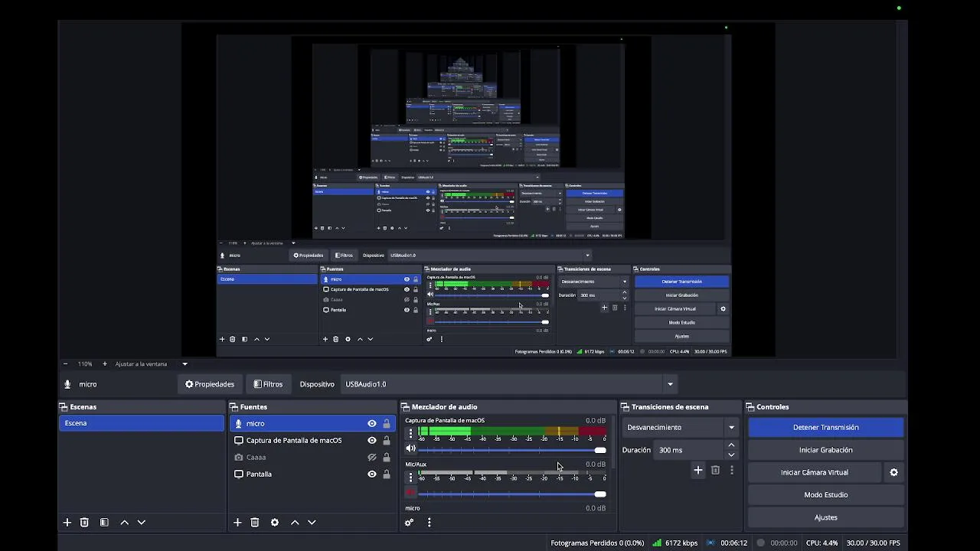This screenshot has width=980, height=551.
Task: Open three-dot options for Captura de Pantalla de macOS audio
Action: (x=410, y=434)
